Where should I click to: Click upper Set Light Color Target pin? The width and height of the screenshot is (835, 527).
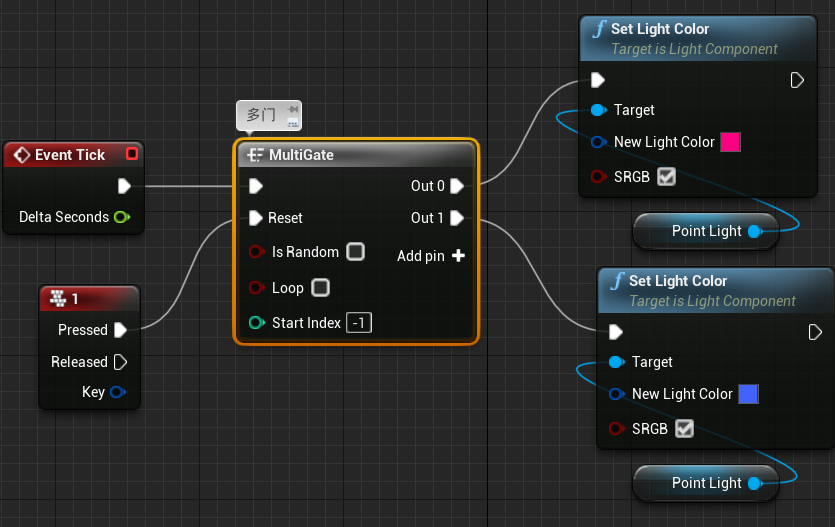(x=599, y=110)
